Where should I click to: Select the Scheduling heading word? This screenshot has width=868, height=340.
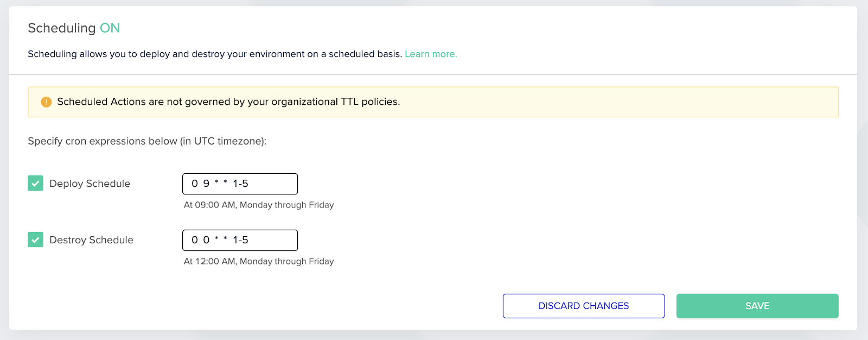pos(61,28)
